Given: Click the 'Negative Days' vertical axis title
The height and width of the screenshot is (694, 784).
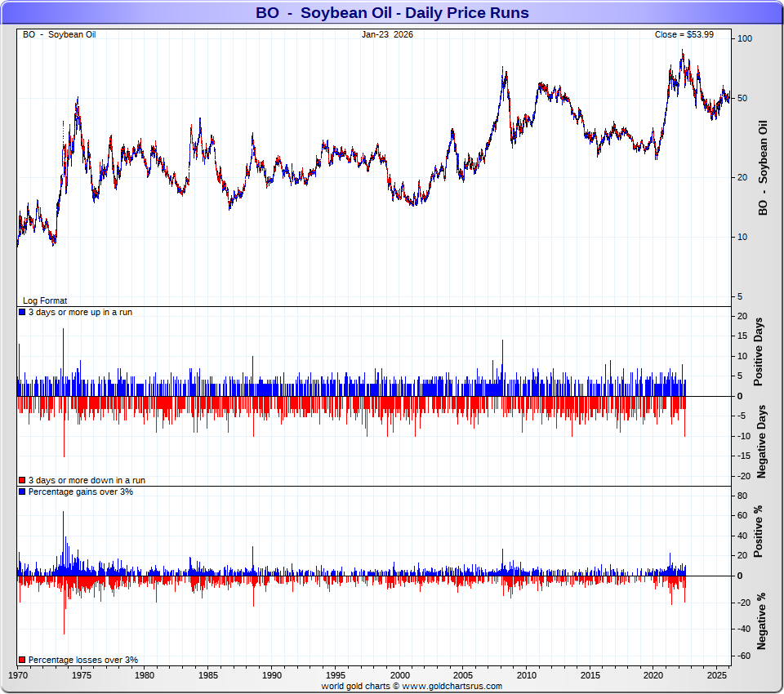Looking at the screenshot, I should 761,442.
